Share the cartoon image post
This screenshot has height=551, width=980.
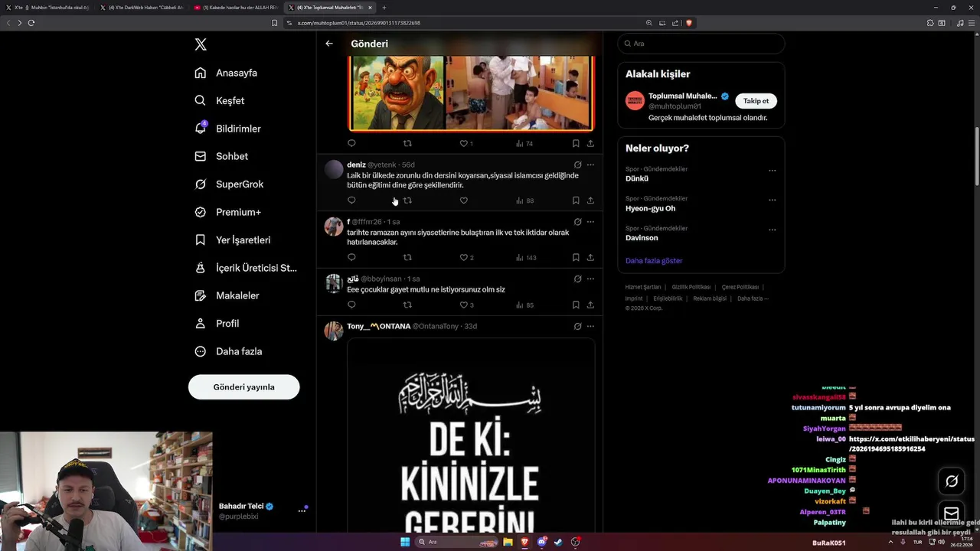590,143
